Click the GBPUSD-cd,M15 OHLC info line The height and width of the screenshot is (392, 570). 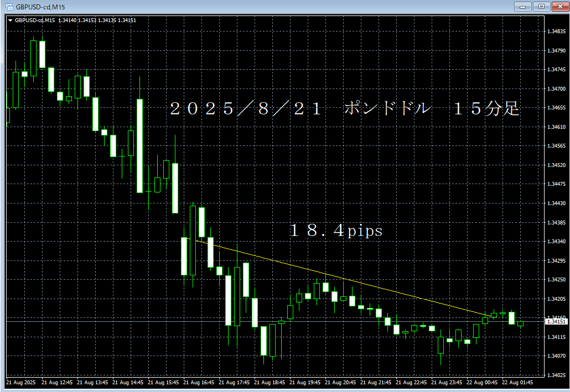tap(76, 20)
